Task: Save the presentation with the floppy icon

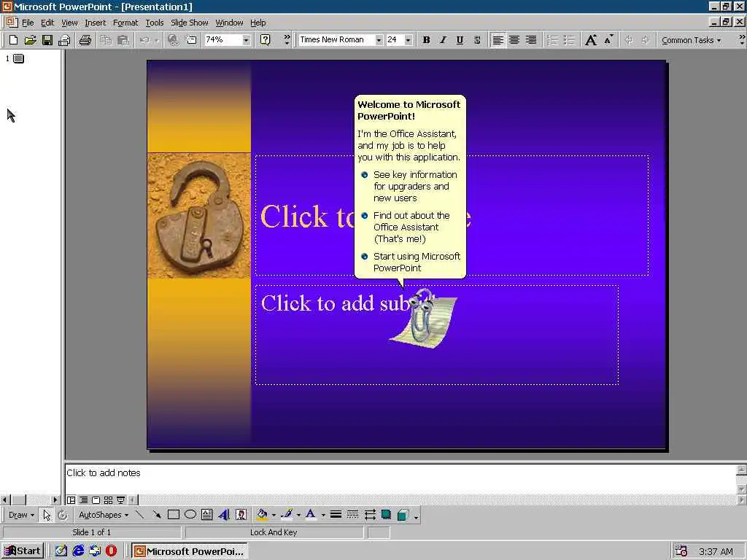Action: click(47, 40)
